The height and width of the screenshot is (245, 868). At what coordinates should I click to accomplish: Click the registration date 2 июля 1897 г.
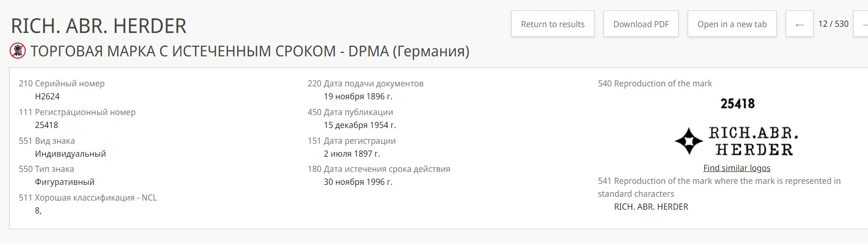352,154
